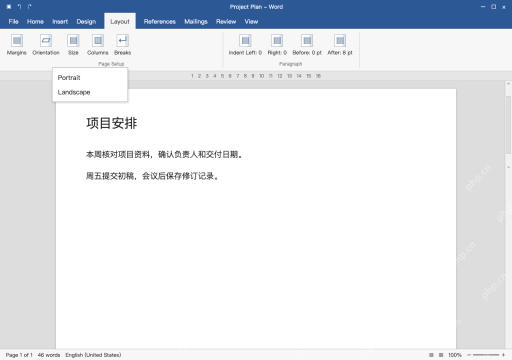This screenshot has width=512, height=360.
Task: Switch to the Mailings tab
Action: pyautogui.click(x=196, y=22)
